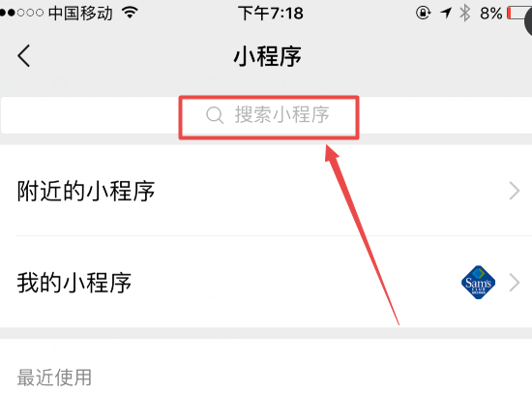Tap the 8% battery percentage text

(x=490, y=14)
